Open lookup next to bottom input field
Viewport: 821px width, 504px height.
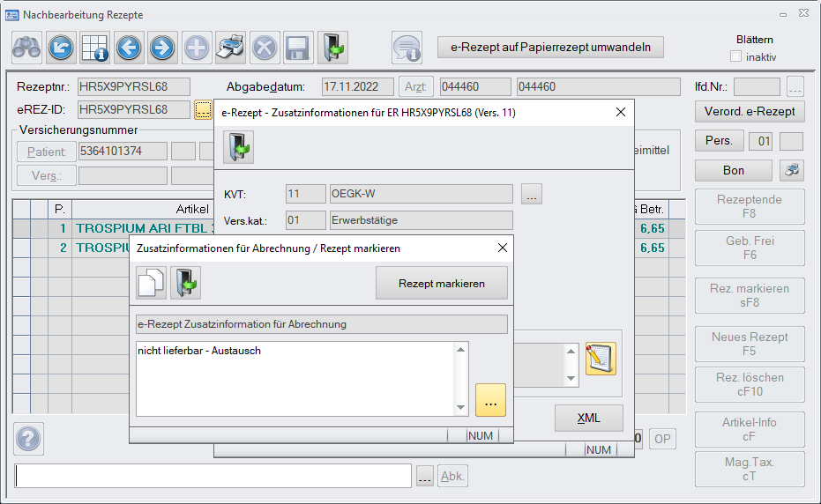[425, 477]
